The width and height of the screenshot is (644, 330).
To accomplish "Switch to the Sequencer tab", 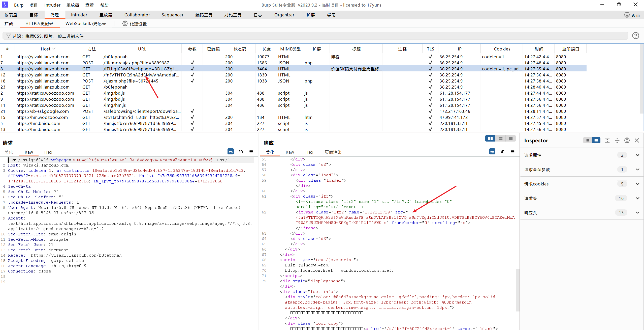I will point(172,15).
